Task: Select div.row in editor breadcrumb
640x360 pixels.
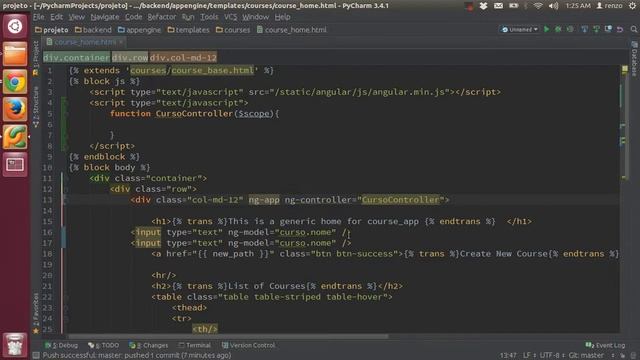Action: pyautogui.click(x=130, y=58)
